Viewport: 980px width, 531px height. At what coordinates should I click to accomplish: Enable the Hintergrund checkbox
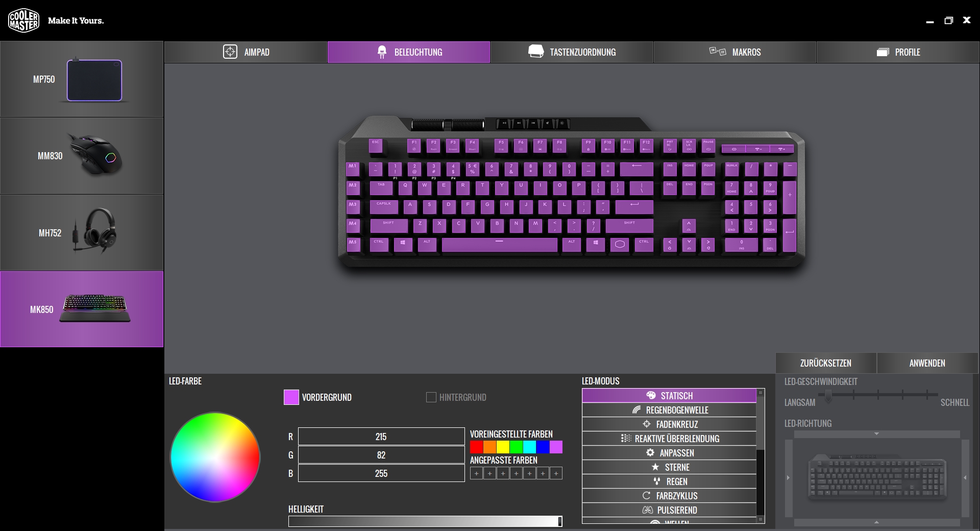(x=431, y=397)
